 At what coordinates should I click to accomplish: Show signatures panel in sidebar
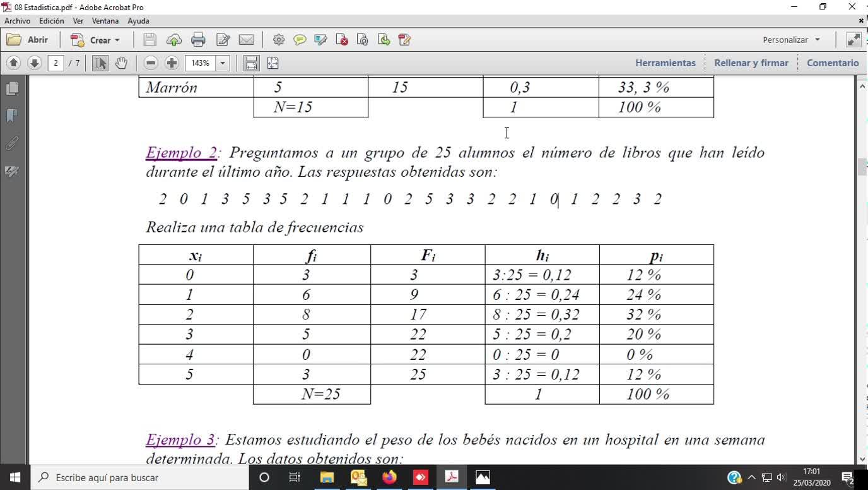pyautogui.click(x=12, y=171)
